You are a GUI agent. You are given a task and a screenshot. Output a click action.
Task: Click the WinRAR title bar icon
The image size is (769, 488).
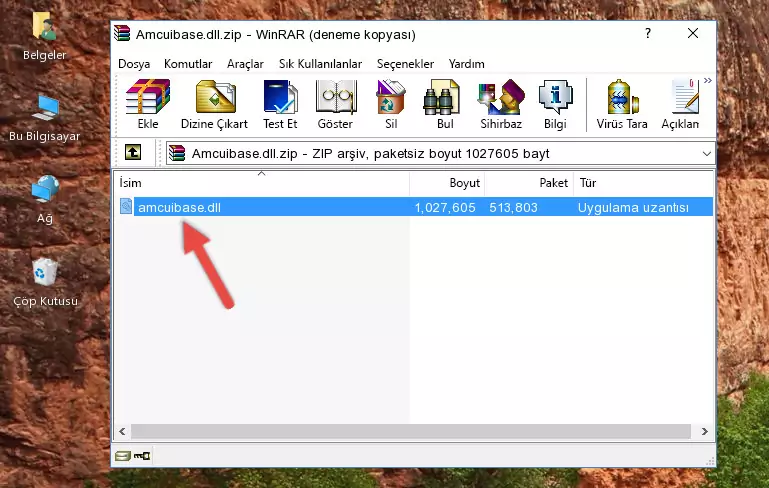pyautogui.click(x=122, y=34)
